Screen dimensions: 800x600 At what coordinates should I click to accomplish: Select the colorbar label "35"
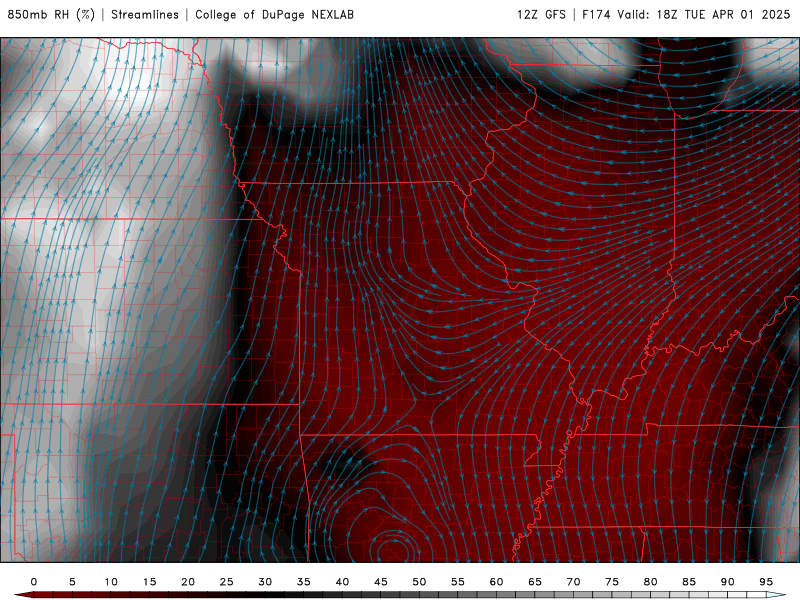click(x=304, y=582)
